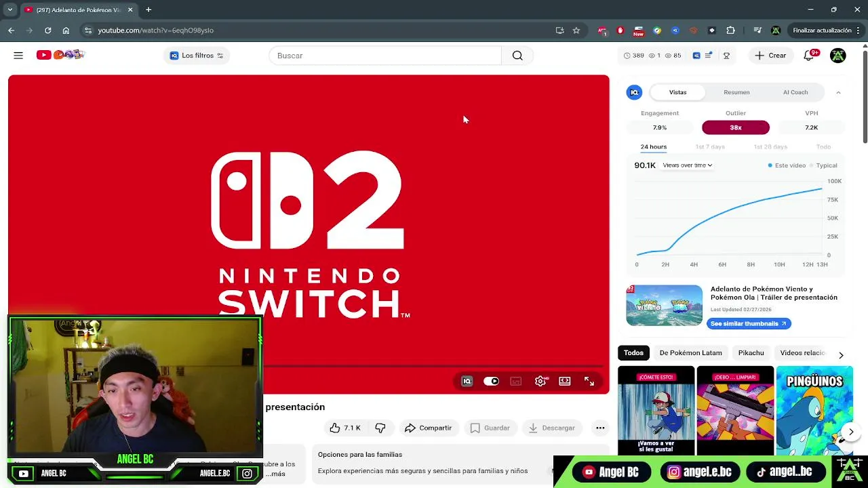
Task: Open the ¡CÓMETE ESTO! short thumbnail
Action: coord(656,411)
